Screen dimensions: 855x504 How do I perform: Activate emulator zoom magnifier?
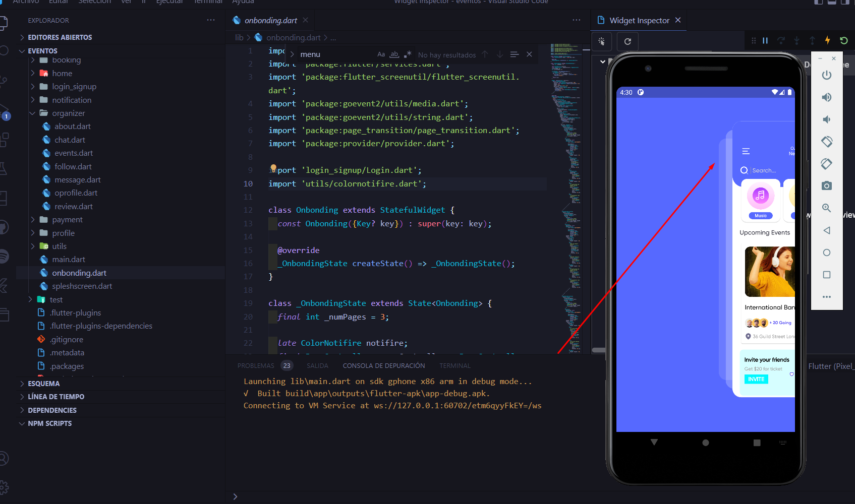pos(826,208)
